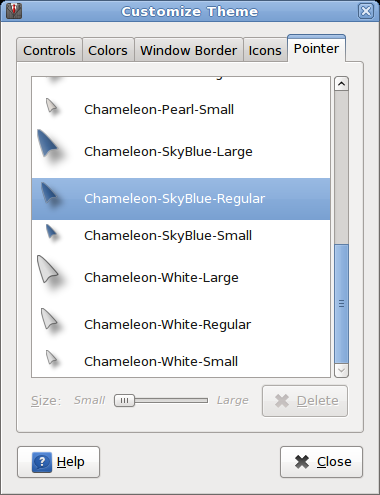The image size is (380, 495).
Task: Go to the Window Border tab
Action: pyautogui.click(x=188, y=50)
